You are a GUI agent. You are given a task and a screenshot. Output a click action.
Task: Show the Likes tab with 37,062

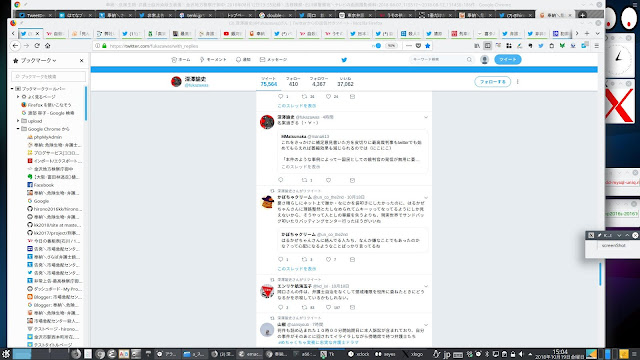coord(345,82)
